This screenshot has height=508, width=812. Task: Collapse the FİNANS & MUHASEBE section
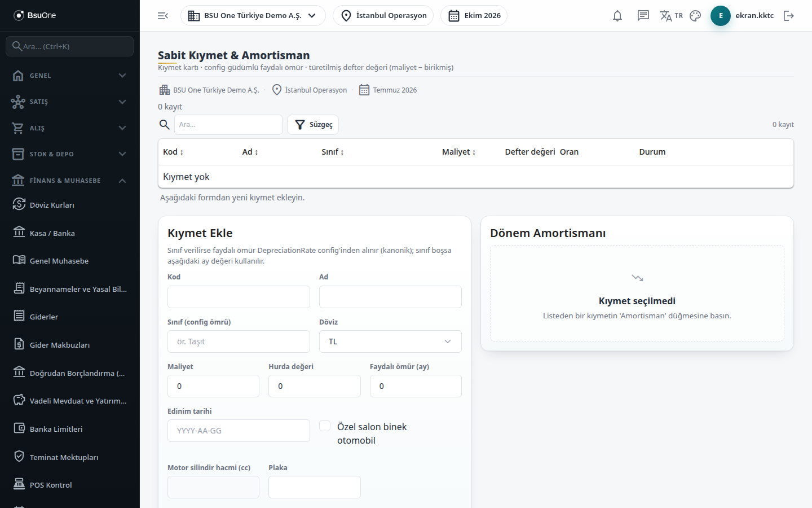tap(70, 181)
